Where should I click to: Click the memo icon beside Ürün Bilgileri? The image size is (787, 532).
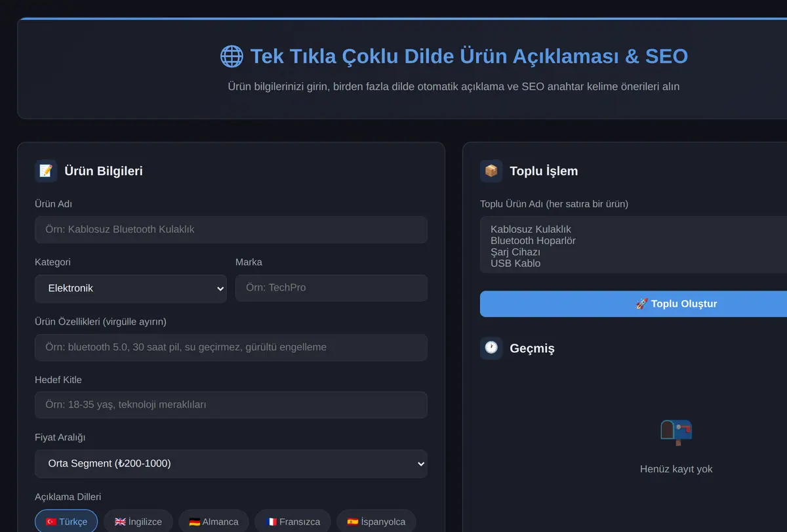pos(46,171)
